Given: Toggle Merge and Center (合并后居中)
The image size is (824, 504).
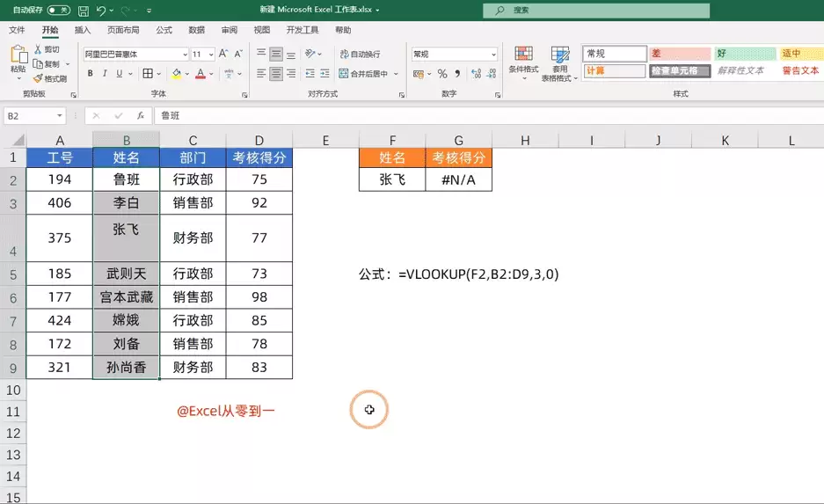Looking at the screenshot, I should (x=364, y=74).
